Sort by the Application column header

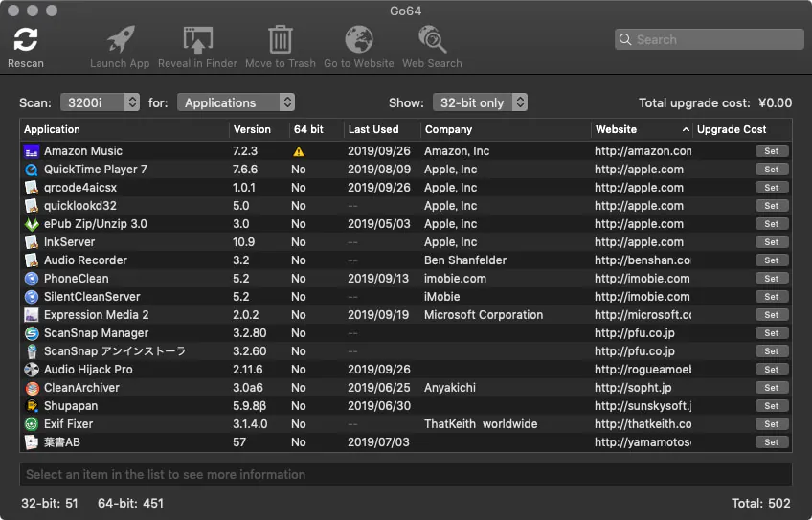(x=124, y=129)
